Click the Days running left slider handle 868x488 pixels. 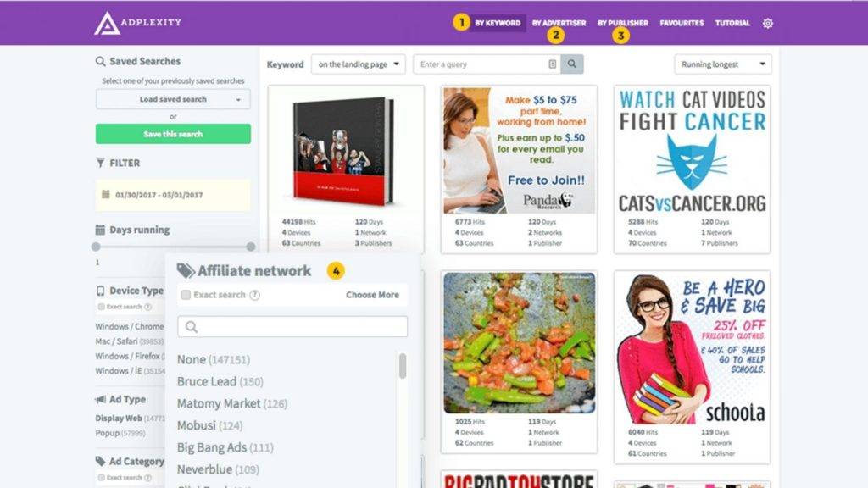[x=97, y=247]
